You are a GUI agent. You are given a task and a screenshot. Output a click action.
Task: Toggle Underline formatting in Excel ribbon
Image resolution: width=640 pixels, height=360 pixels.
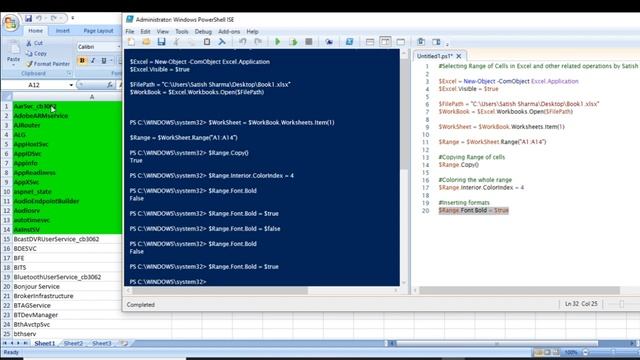coord(104,61)
